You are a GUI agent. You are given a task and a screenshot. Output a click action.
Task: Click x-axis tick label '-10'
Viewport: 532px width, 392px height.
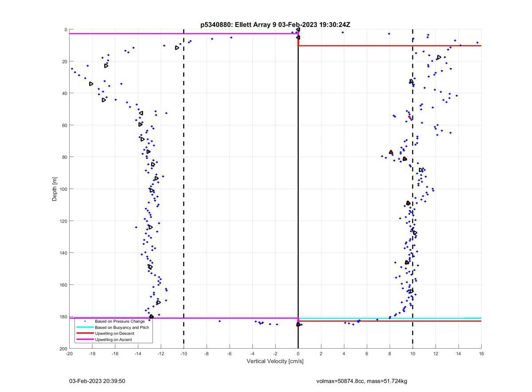[x=184, y=353]
